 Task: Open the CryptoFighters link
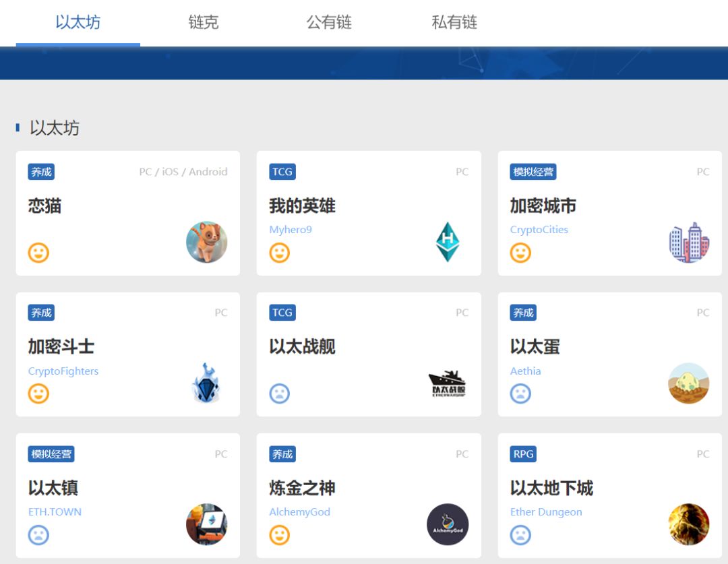point(63,371)
